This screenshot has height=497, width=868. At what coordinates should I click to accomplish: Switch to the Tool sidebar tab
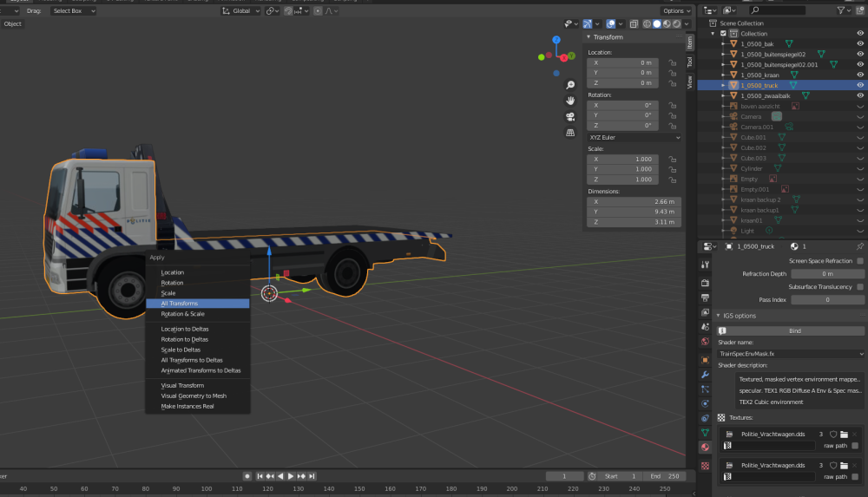pyautogui.click(x=690, y=62)
